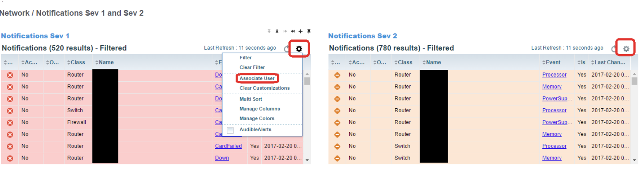Open the Sev 1 notifications gear menu
The image size is (644, 178).
(299, 49)
